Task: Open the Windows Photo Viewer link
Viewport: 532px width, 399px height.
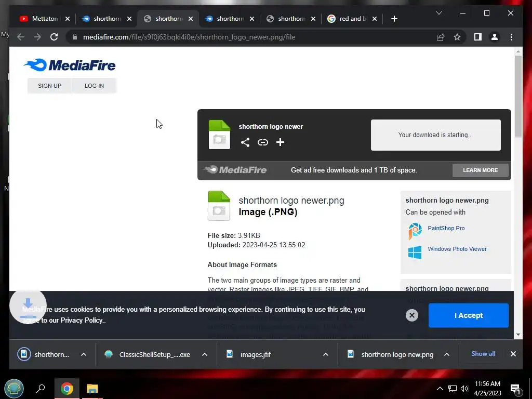Action: (457, 249)
